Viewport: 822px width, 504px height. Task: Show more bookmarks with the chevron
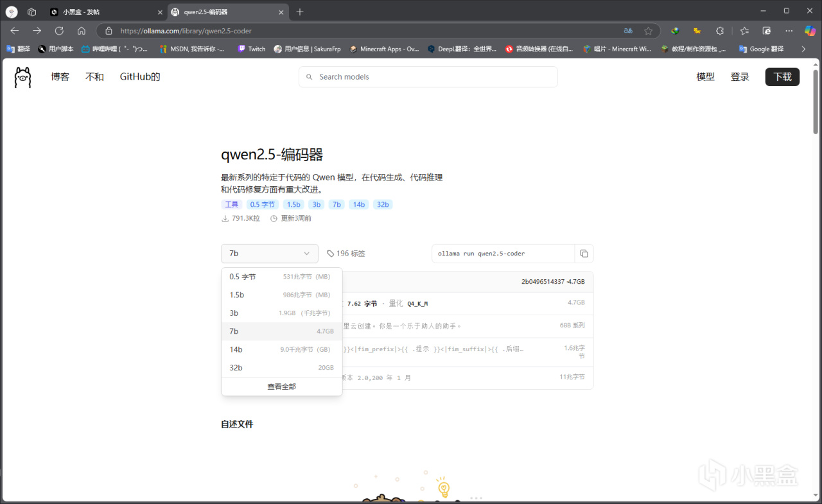point(803,49)
